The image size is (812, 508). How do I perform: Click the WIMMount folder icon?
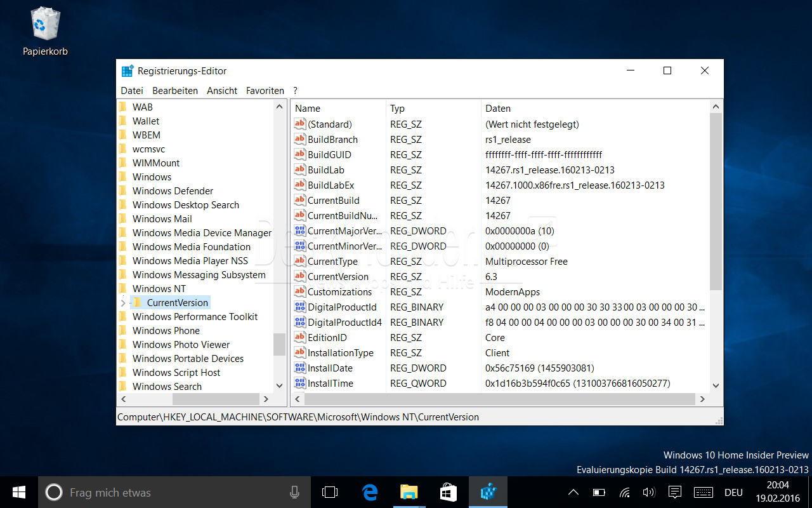[x=122, y=163]
